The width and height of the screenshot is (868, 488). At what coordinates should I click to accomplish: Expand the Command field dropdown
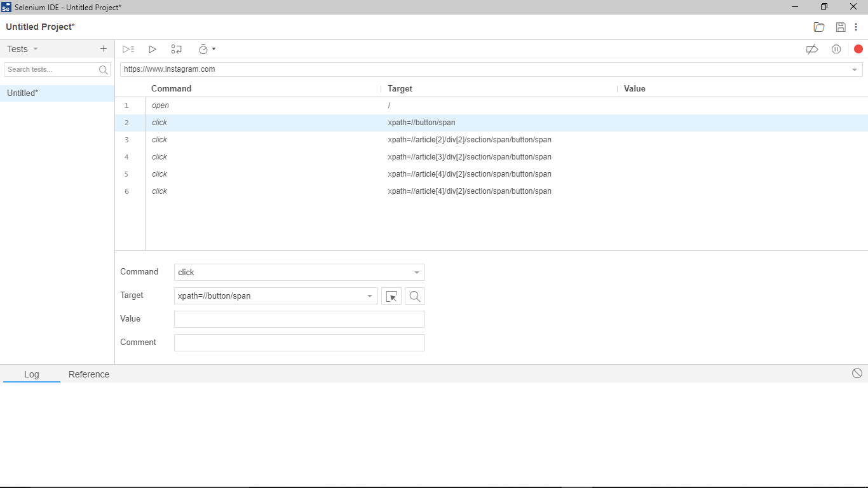tap(416, 272)
